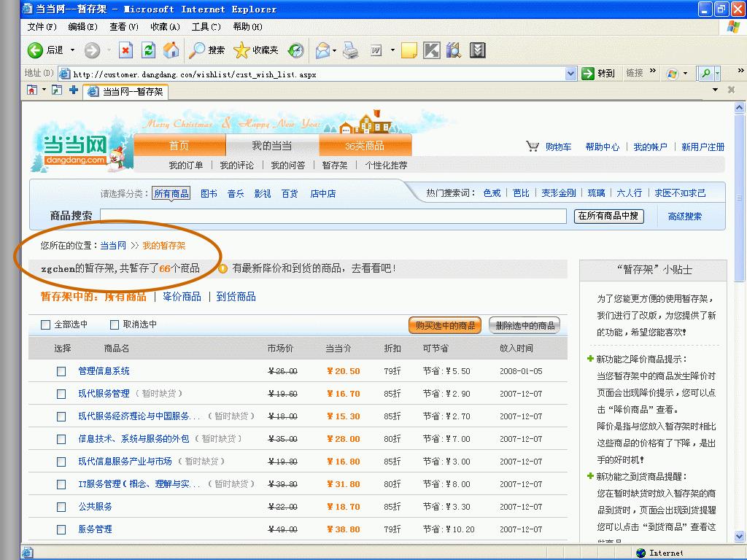Tick the checkbox for 信息技术、系统与服务的外包

pyautogui.click(x=61, y=439)
